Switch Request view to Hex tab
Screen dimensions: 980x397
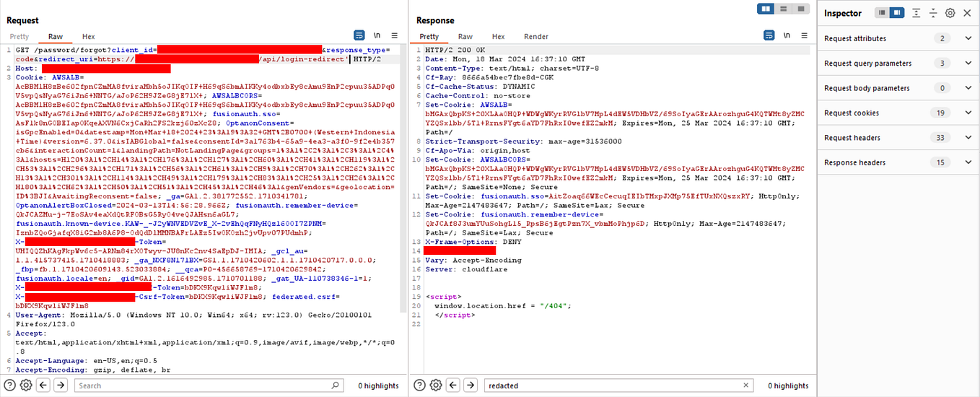(x=88, y=37)
